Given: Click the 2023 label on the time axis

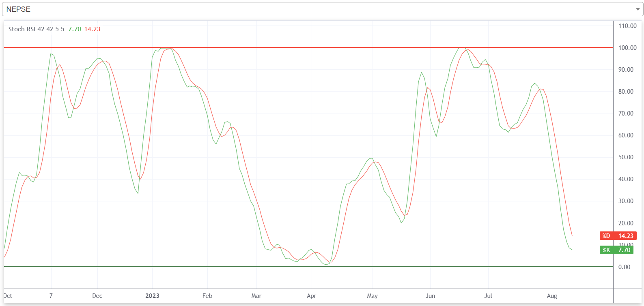Looking at the screenshot, I should (153, 296).
